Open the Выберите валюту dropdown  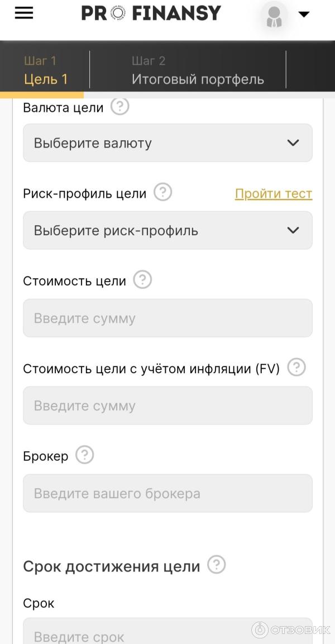pyautogui.click(x=167, y=143)
